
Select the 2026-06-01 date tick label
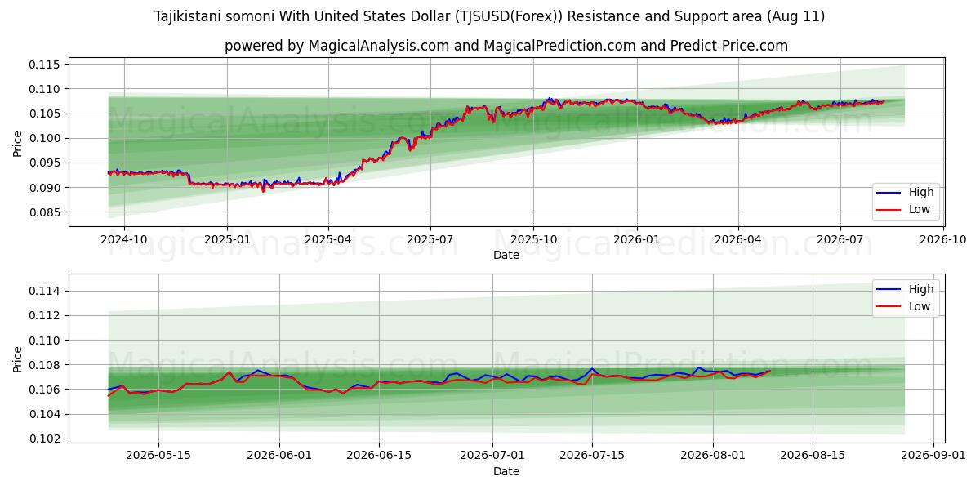(279, 457)
